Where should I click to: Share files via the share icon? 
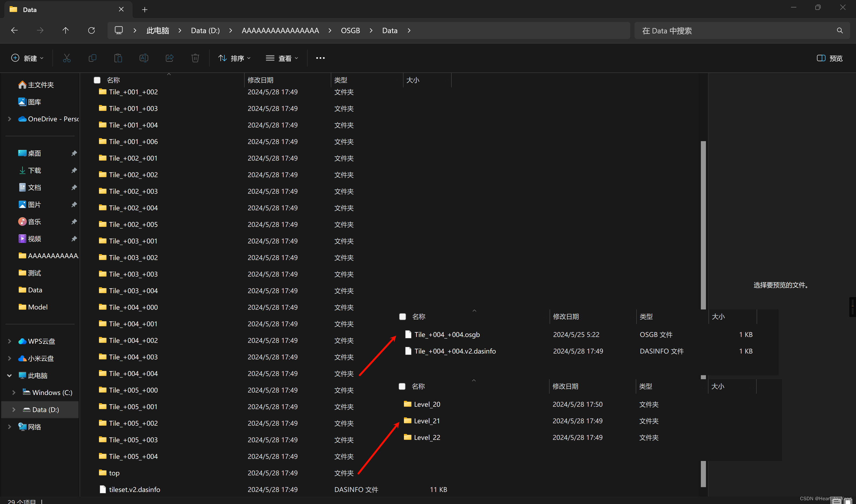(x=169, y=58)
